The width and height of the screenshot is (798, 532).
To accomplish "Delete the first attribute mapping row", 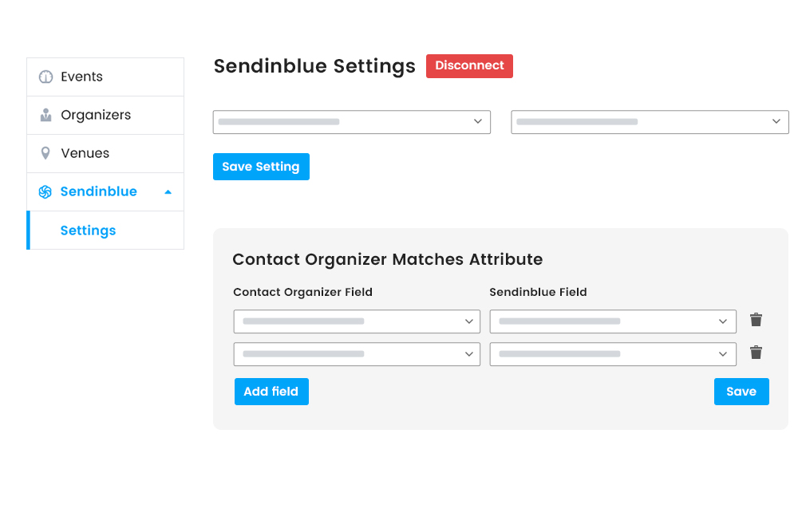I will click(x=756, y=320).
